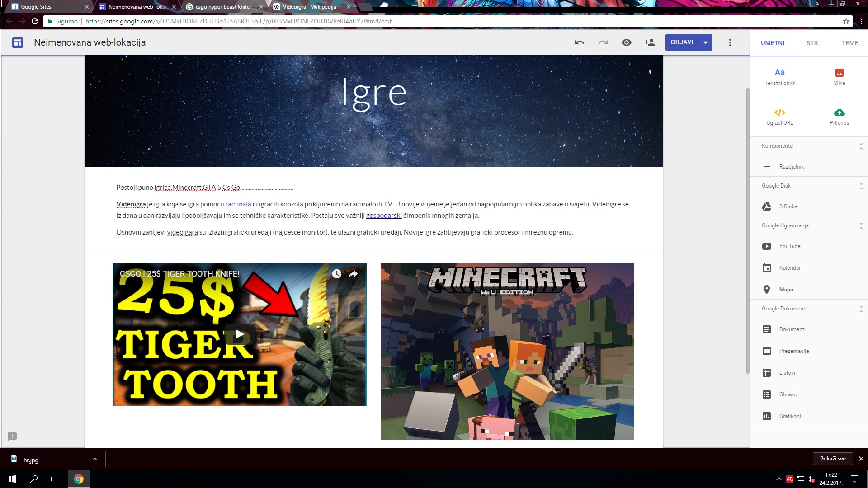Image resolution: width=868 pixels, height=488 pixels.
Task: Switch to the STR. pages tab
Action: point(813,43)
